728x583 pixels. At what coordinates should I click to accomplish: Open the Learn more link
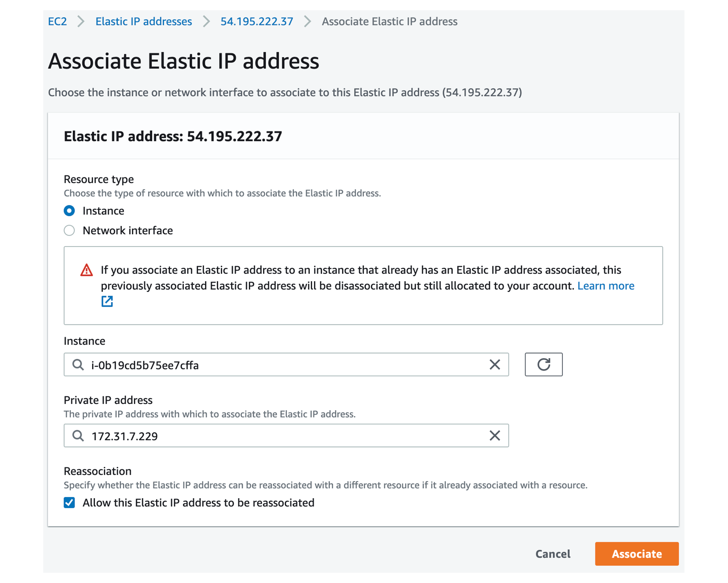click(x=605, y=285)
